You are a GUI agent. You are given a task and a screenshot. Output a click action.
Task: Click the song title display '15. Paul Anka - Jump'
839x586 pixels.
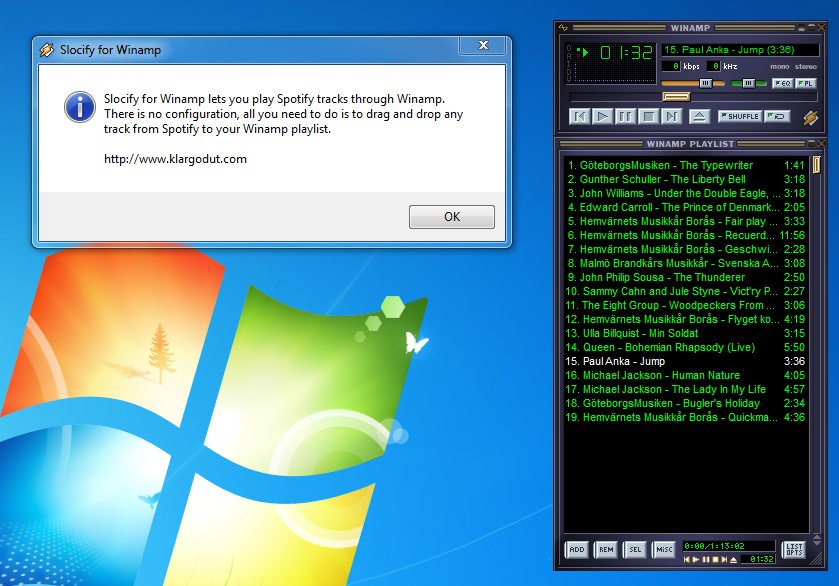pyautogui.click(x=740, y=50)
